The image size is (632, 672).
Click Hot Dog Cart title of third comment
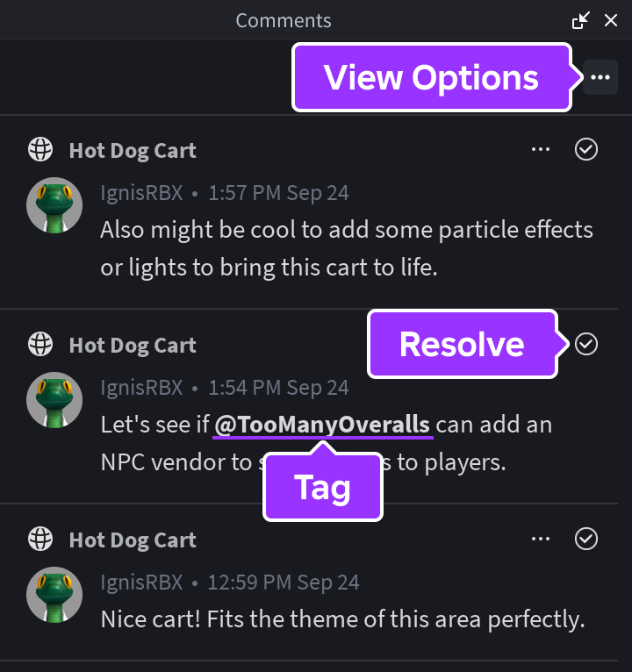133,540
